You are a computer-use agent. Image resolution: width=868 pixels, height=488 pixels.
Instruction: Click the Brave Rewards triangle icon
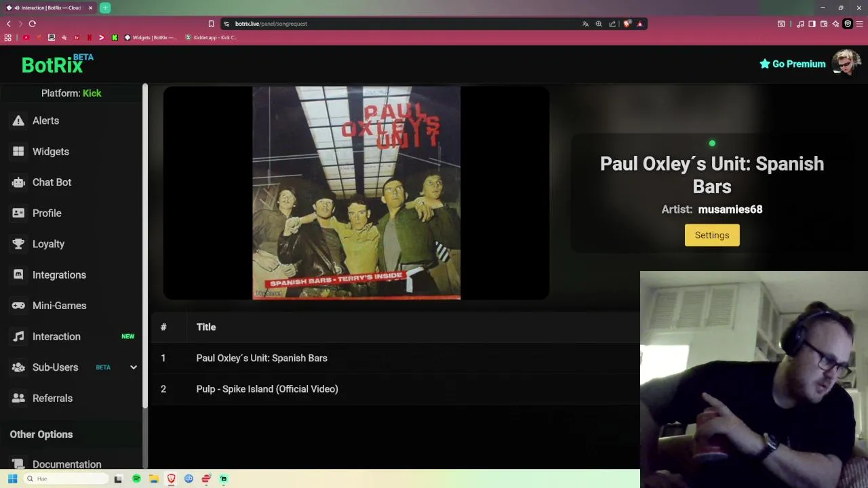point(639,24)
